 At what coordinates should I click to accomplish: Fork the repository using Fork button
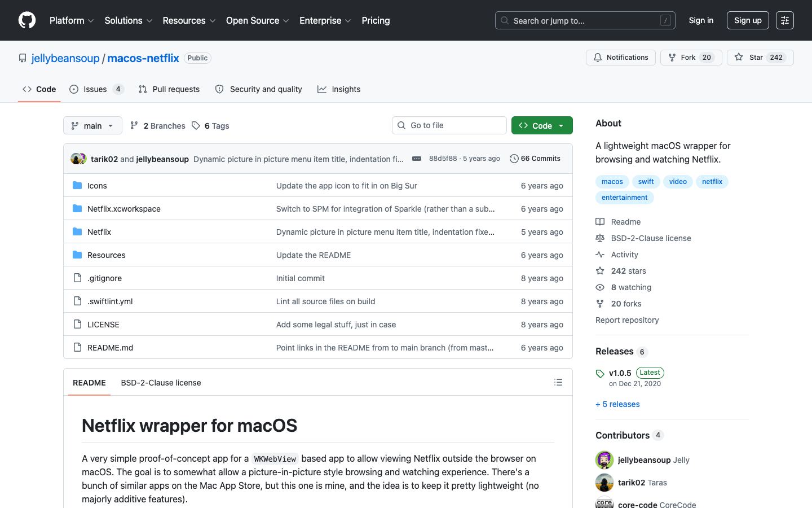pos(691,58)
